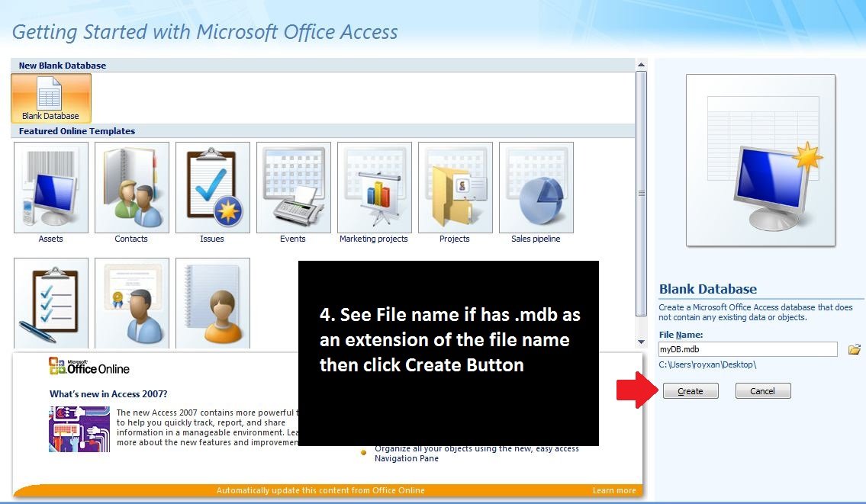Click the Office Online logo
The height and width of the screenshot is (504, 866).
tap(89, 366)
